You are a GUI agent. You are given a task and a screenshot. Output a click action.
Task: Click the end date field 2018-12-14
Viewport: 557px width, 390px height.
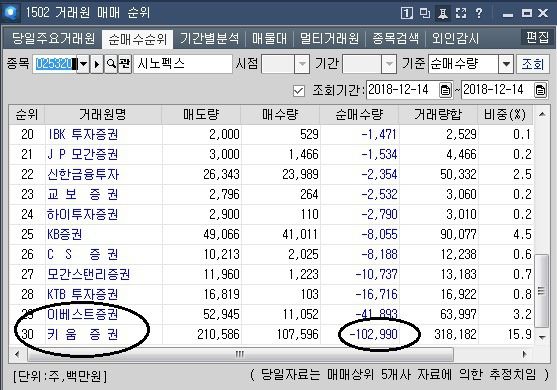[498, 90]
